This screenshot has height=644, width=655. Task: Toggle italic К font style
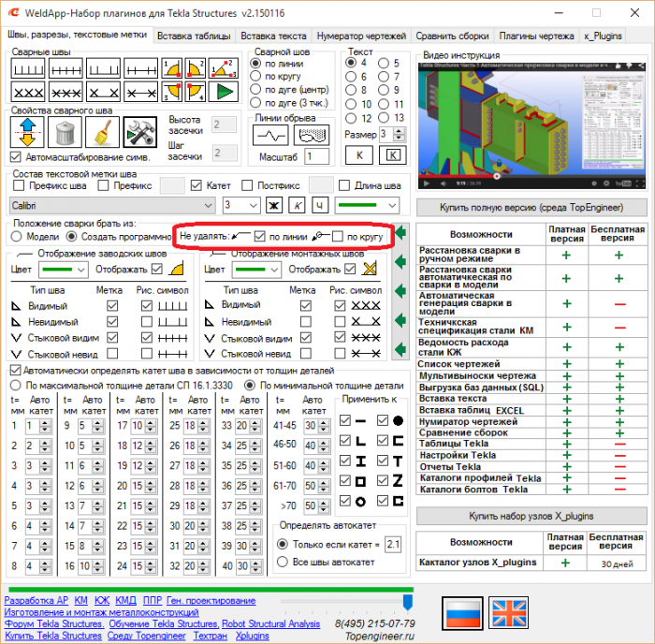coord(297,205)
